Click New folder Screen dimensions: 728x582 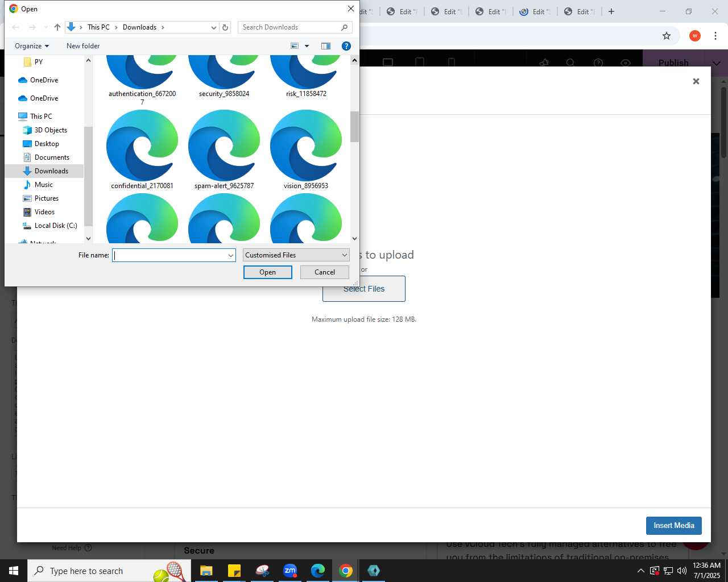(x=83, y=46)
